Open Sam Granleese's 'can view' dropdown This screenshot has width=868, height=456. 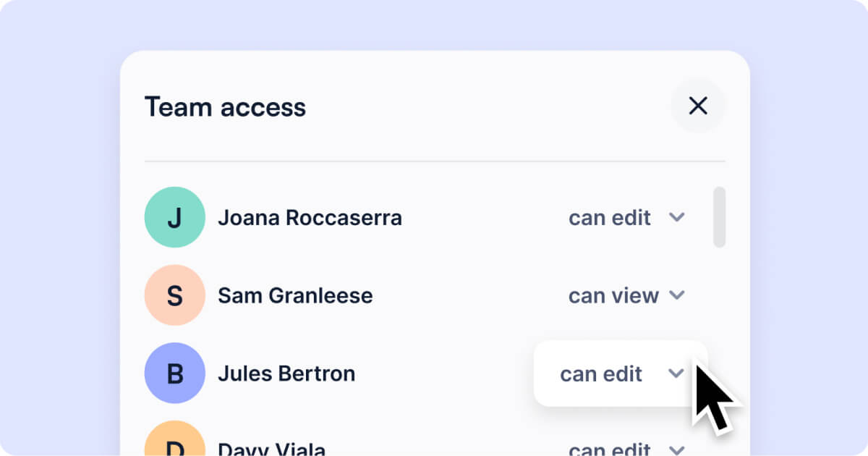(x=626, y=295)
